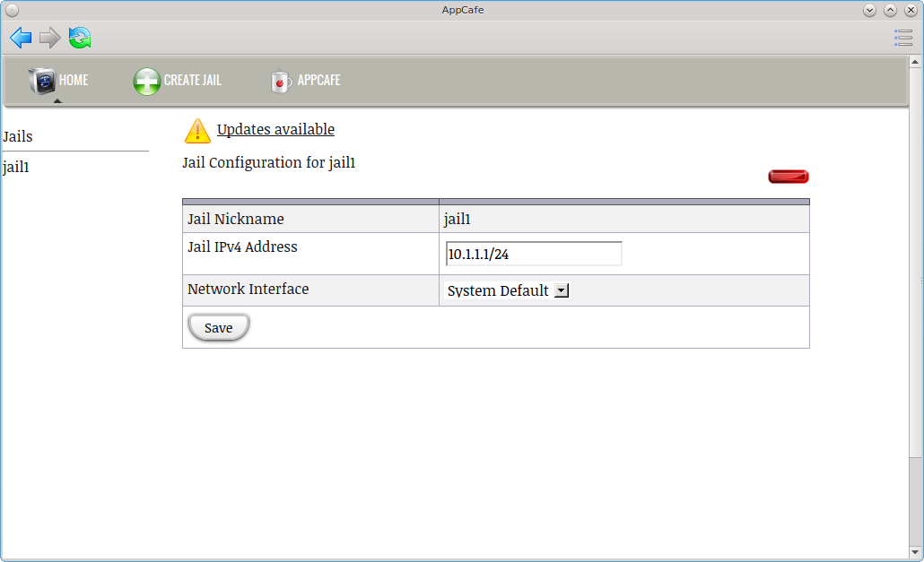This screenshot has width=924, height=562.
Task: Refresh the AppCafe page
Action: click(80, 38)
